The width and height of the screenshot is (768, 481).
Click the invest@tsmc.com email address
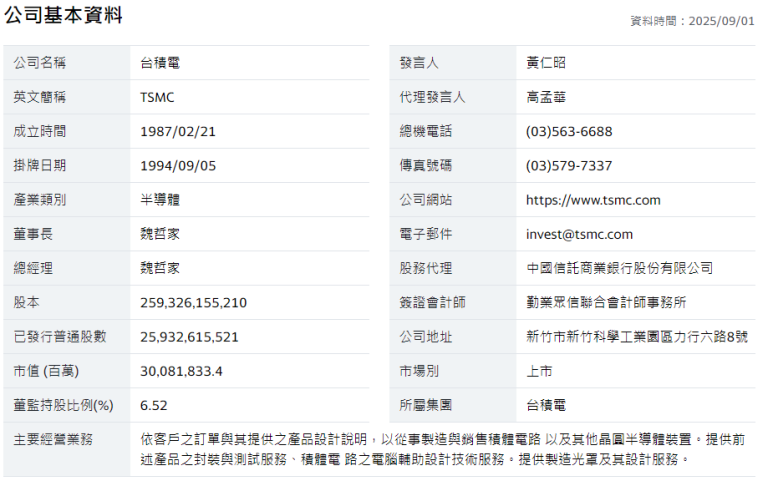[x=579, y=234]
